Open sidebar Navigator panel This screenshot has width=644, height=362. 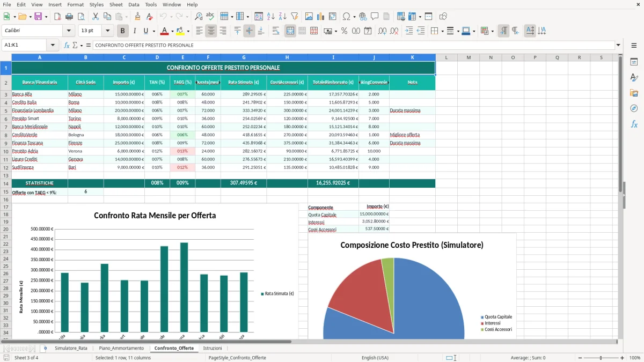coord(634,108)
